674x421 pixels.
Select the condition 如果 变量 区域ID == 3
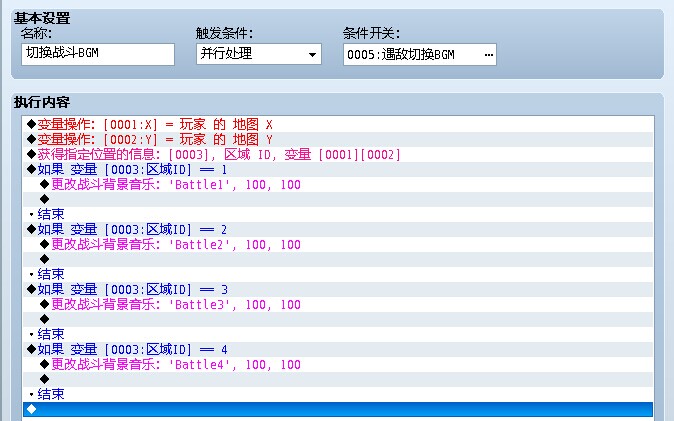point(338,290)
